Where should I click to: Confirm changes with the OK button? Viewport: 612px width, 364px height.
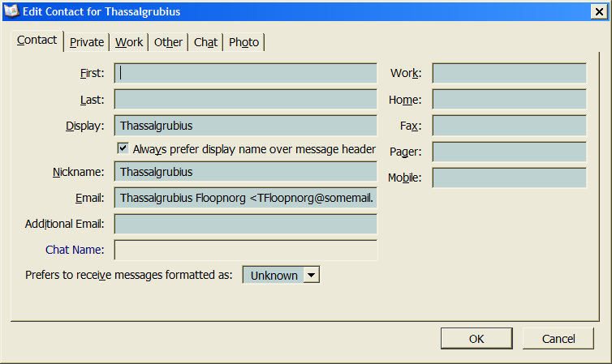pos(476,338)
